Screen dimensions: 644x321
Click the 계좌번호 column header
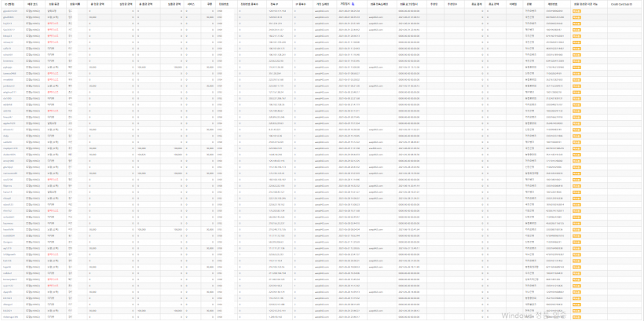(x=551, y=4)
